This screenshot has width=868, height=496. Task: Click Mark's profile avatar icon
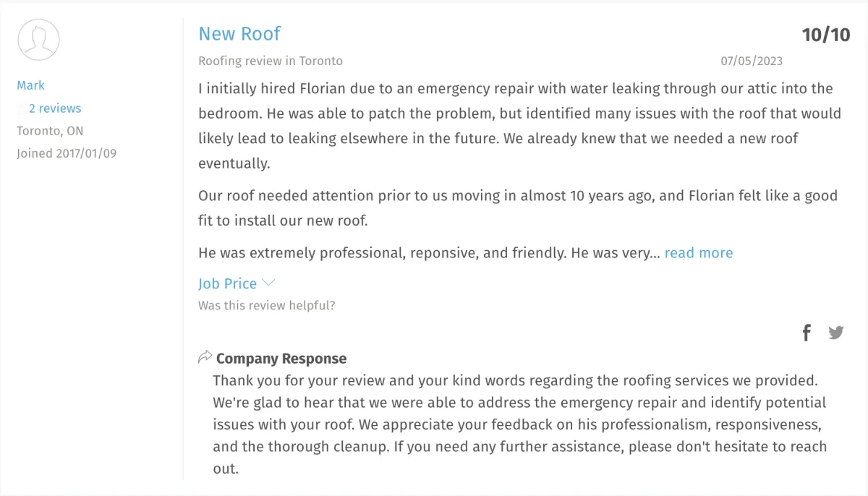[38, 39]
